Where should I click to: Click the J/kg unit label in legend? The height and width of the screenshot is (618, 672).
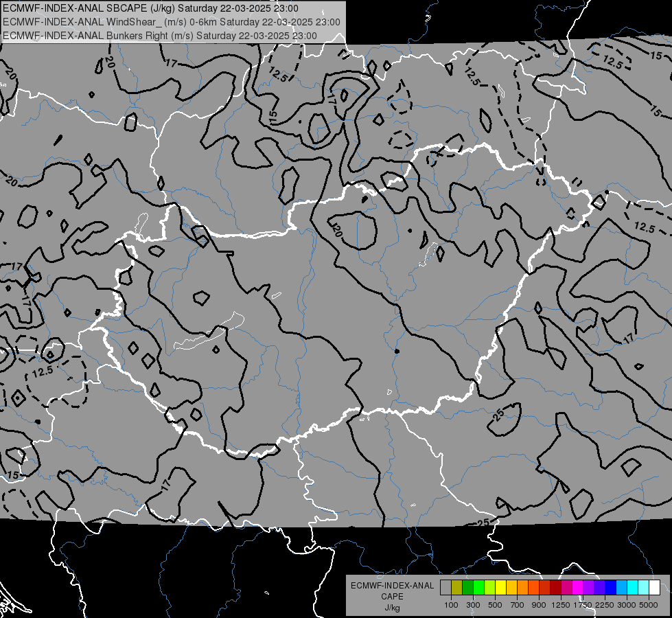[392, 608]
